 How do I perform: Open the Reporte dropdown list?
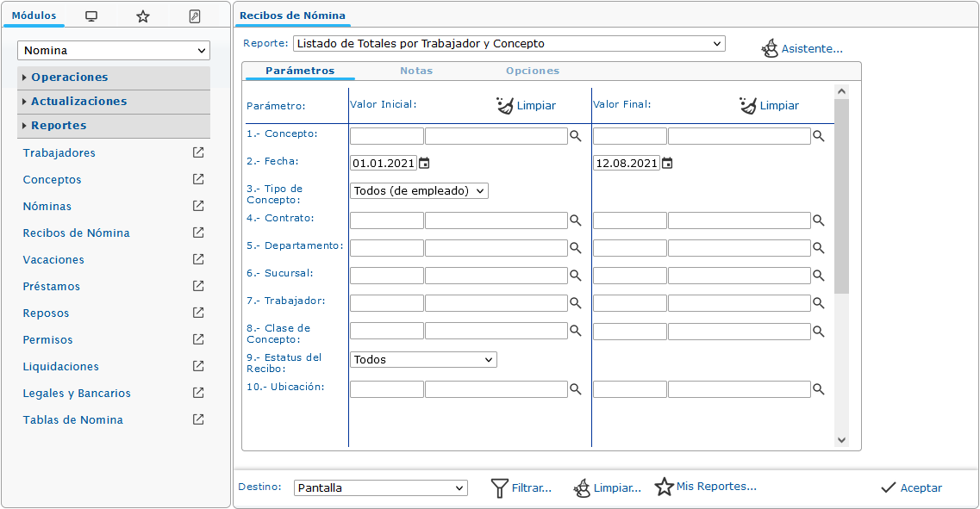click(x=509, y=44)
